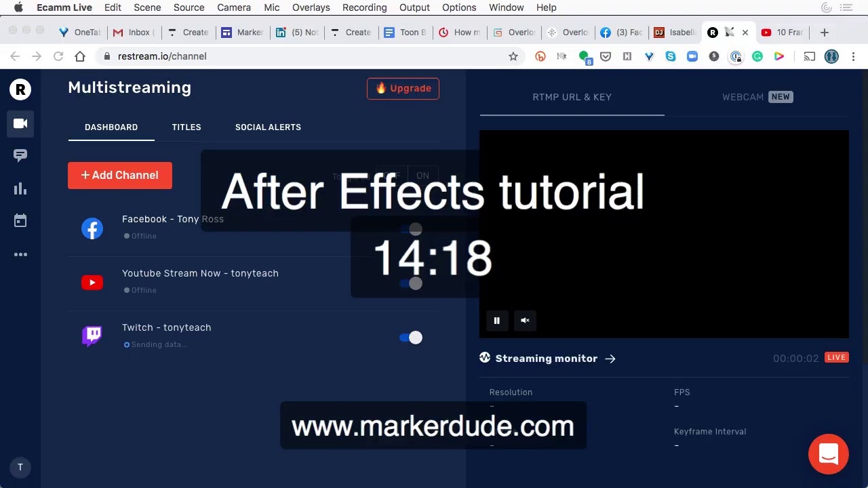This screenshot has width=868, height=488.
Task: Reload the restream.io page
Action: coord(58,56)
